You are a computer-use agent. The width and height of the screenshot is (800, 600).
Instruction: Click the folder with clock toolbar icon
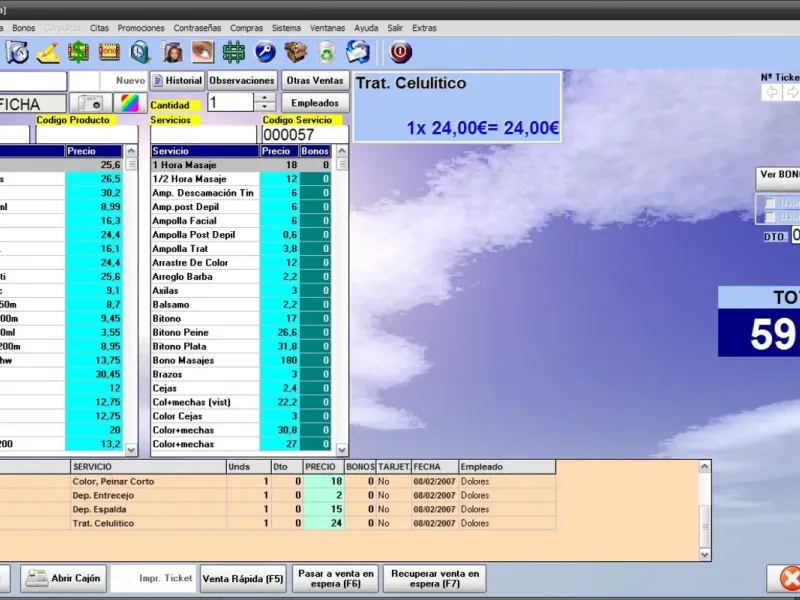[17, 52]
